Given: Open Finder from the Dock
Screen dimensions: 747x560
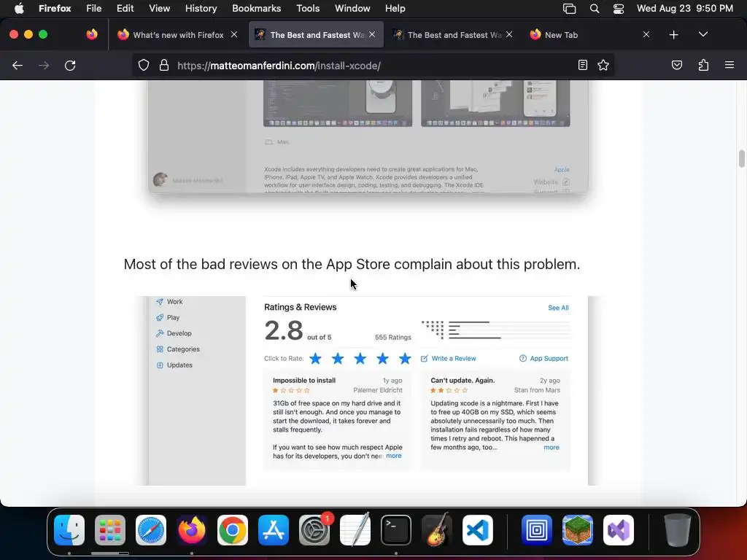Looking at the screenshot, I should pyautogui.click(x=69, y=529).
